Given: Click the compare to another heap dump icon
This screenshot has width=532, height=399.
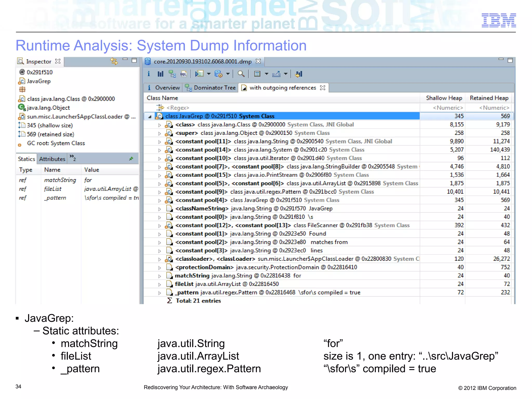Looking at the screenshot, I should coord(299,74).
